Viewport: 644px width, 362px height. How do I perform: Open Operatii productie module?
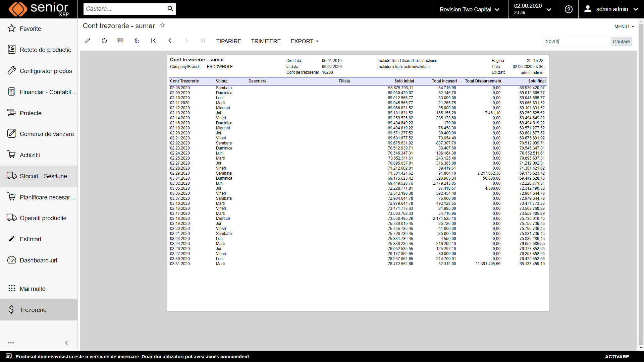39,218
